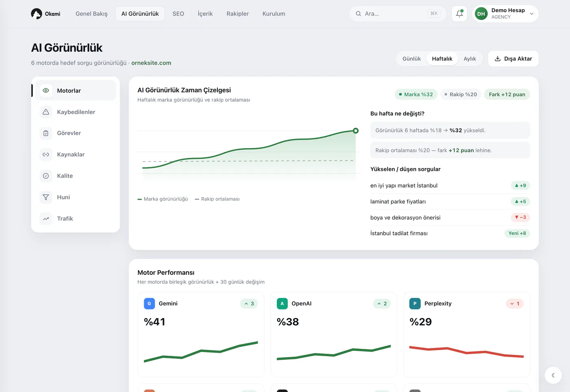The width and height of the screenshot is (570, 392).
Task: Click the chart's latest data point marker
Action: click(x=356, y=131)
